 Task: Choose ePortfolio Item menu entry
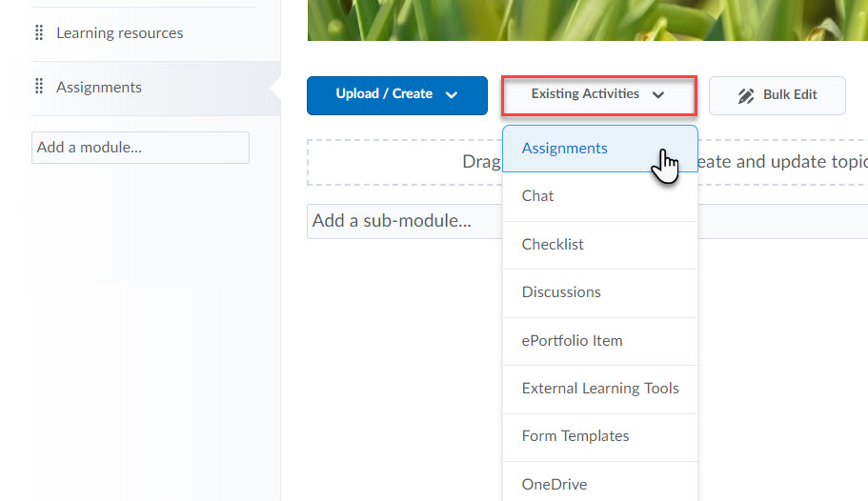pos(600,341)
